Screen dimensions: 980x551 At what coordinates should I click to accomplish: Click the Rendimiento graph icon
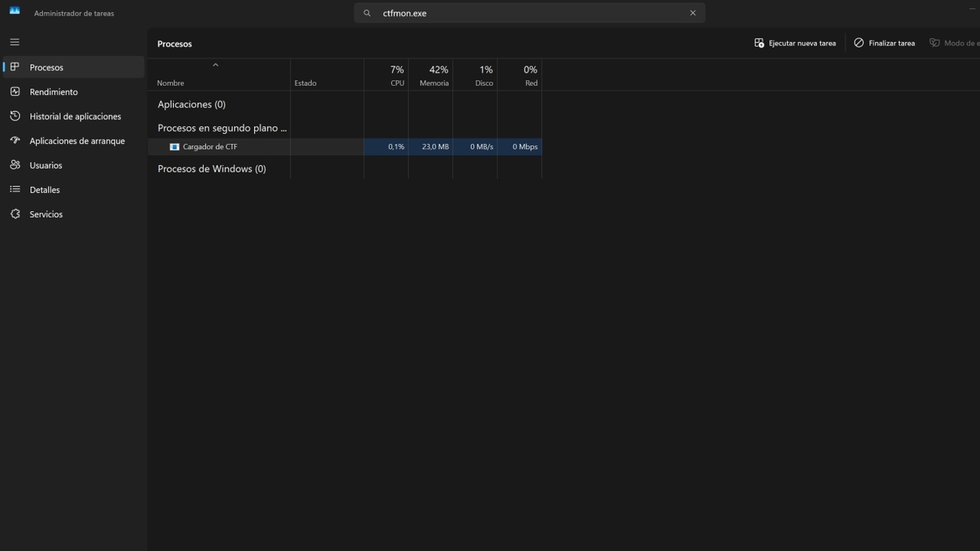coord(15,92)
